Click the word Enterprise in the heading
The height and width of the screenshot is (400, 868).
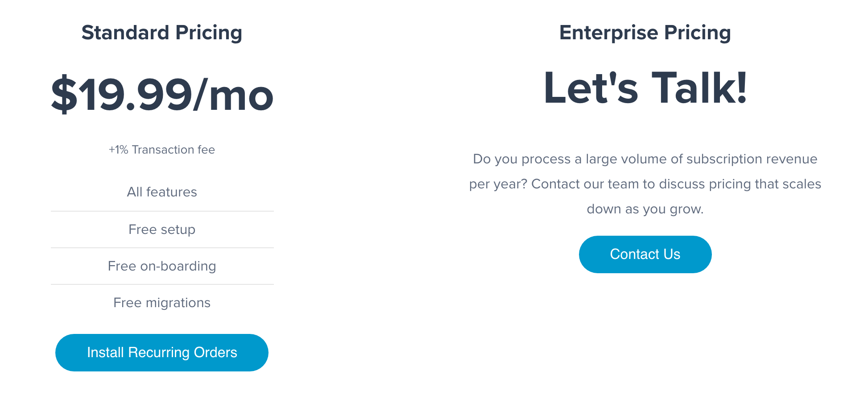[609, 33]
